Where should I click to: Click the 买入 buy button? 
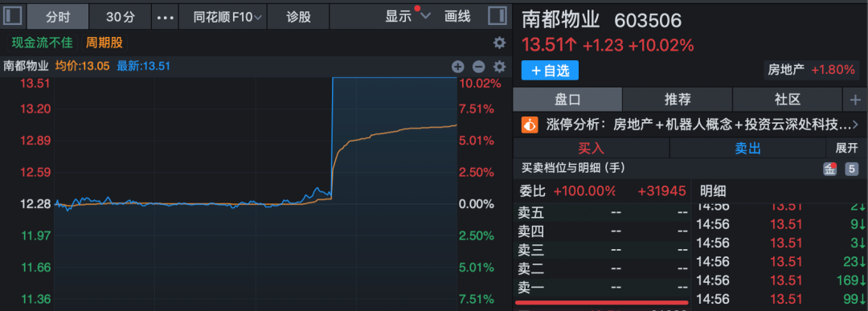pyautogui.click(x=592, y=149)
